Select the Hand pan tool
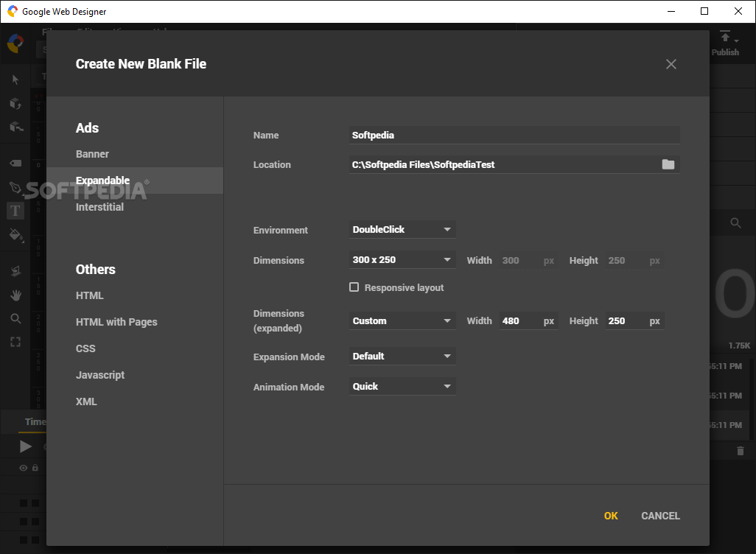 tap(15, 295)
